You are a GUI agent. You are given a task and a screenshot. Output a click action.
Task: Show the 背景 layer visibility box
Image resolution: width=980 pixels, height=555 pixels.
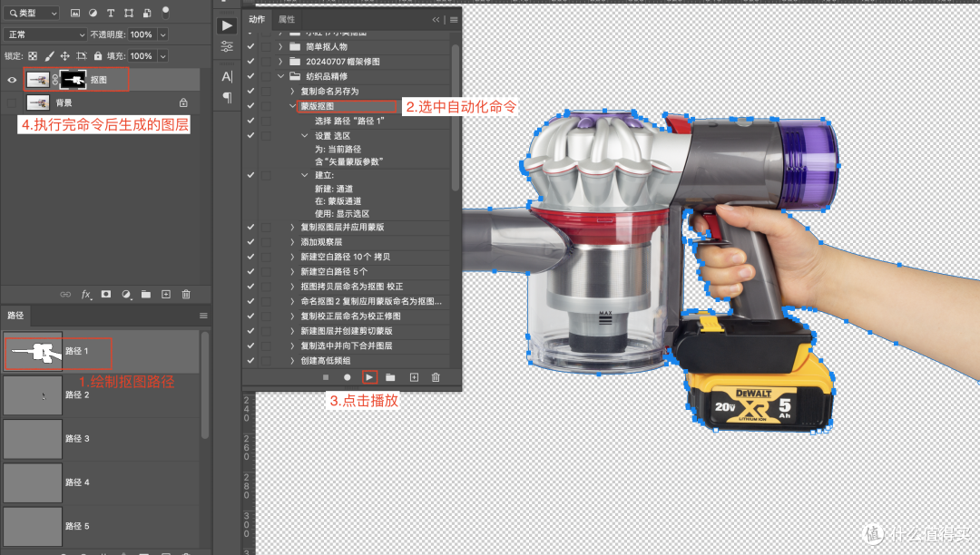pos(12,103)
